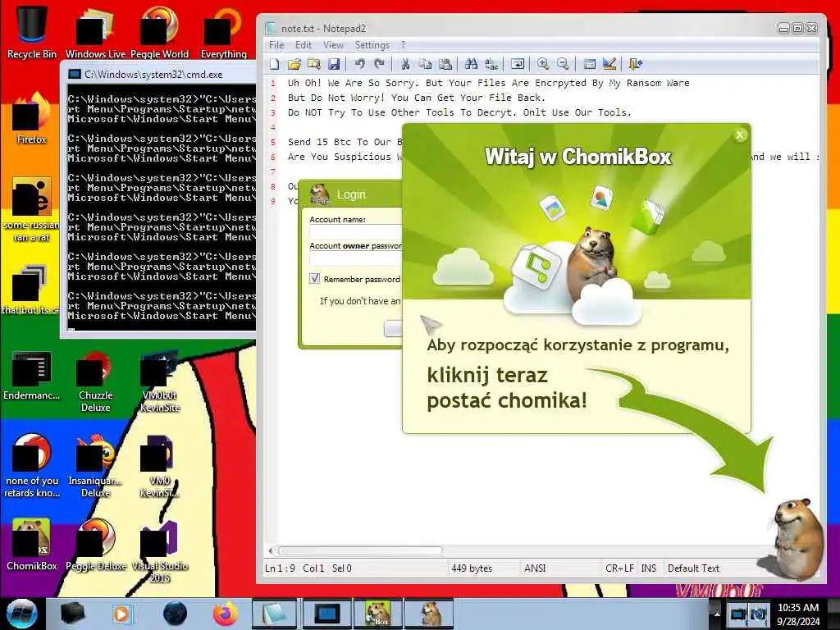
Task: Select the Peggle Deluxe desktop icon
Action: [x=96, y=544]
